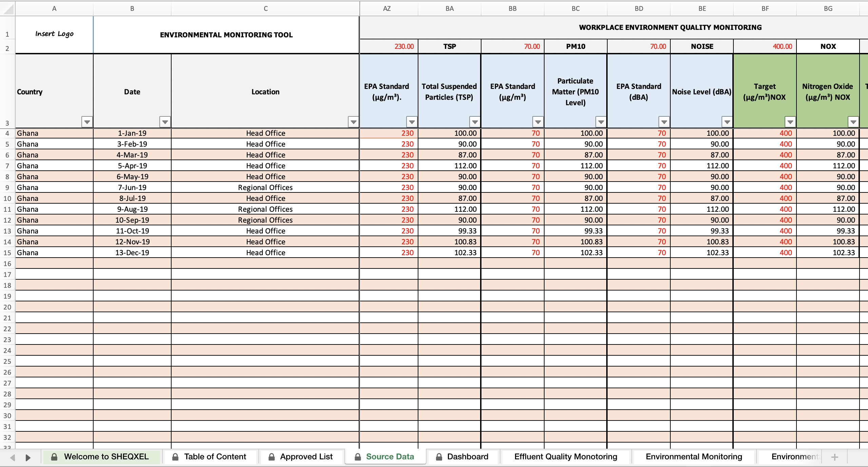Select Head Office cell for 11-Oct-19
Image resolution: width=868 pixels, height=467 pixels.
pos(265,231)
